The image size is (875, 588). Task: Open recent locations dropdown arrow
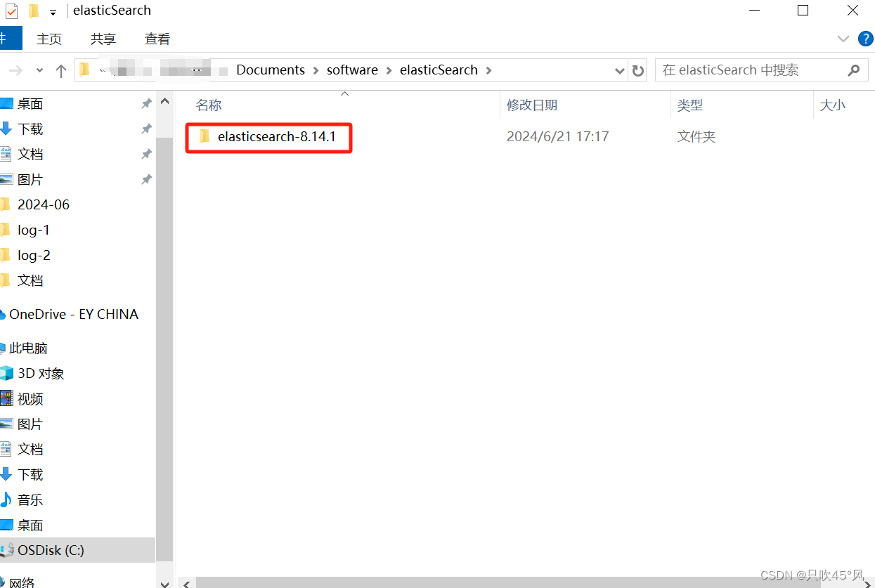(x=39, y=70)
